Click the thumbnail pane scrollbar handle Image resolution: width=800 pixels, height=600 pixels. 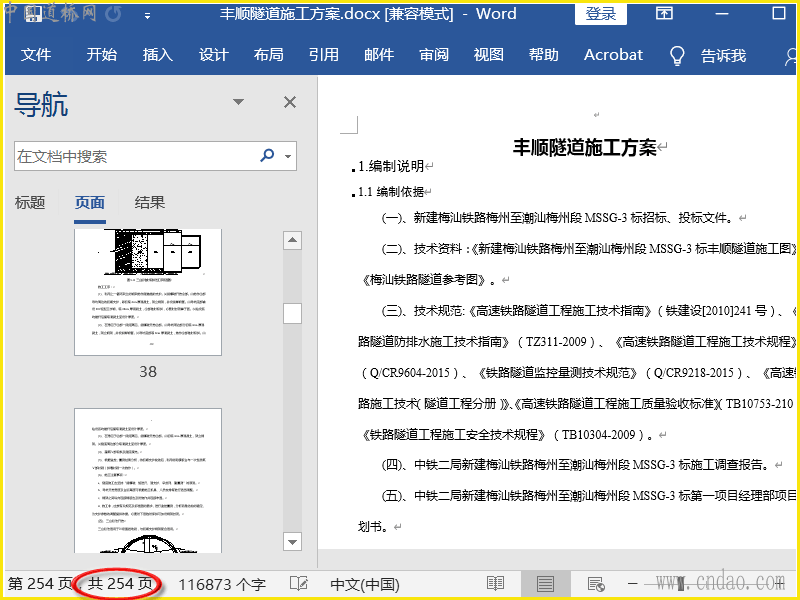click(x=292, y=314)
